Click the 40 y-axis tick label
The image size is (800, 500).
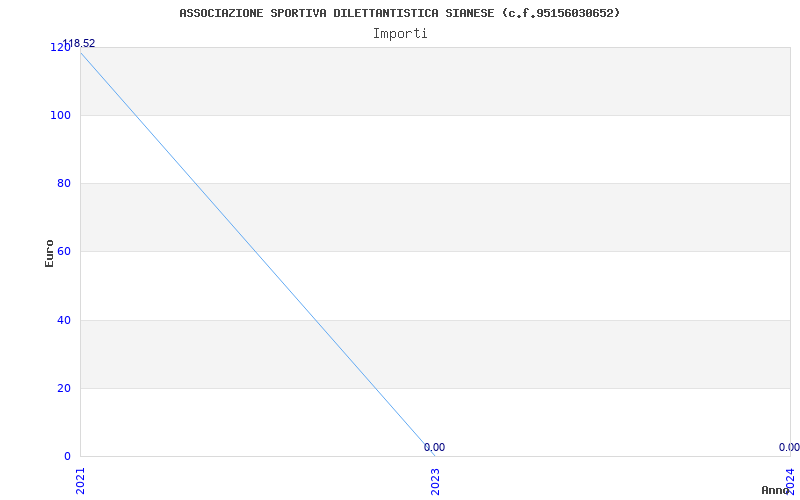coord(64,320)
